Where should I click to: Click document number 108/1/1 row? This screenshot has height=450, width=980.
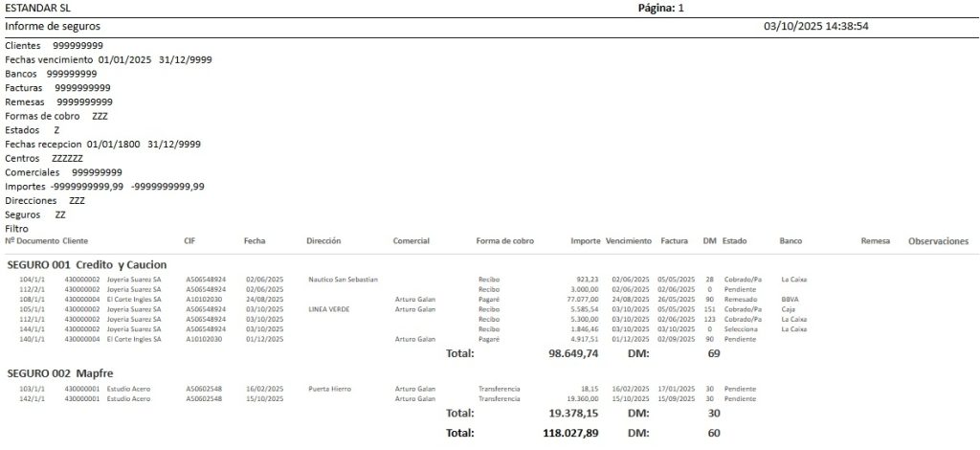pos(28,299)
